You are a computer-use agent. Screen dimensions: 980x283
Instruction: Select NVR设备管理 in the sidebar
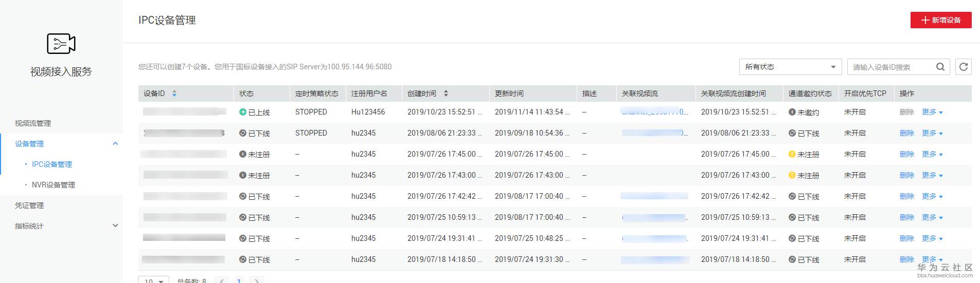pyautogui.click(x=54, y=185)
